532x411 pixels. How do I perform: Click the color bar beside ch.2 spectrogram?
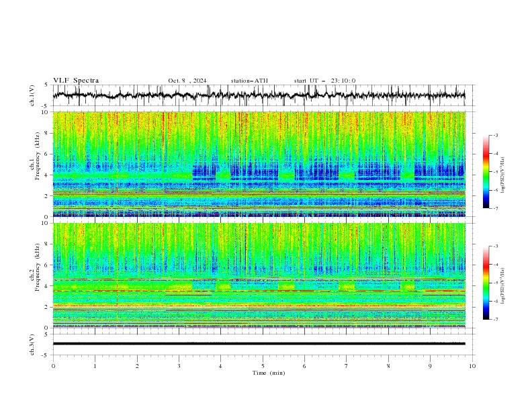tap(486, 283)
